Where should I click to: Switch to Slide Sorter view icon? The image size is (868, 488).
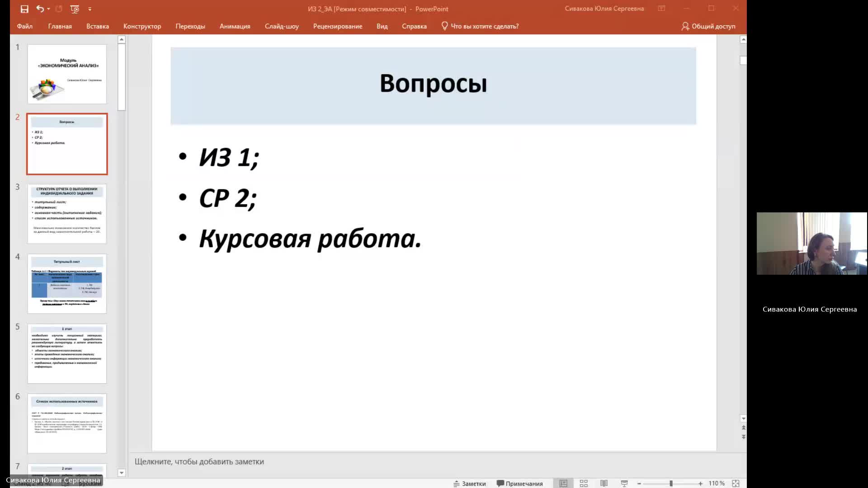click(584, 483)
